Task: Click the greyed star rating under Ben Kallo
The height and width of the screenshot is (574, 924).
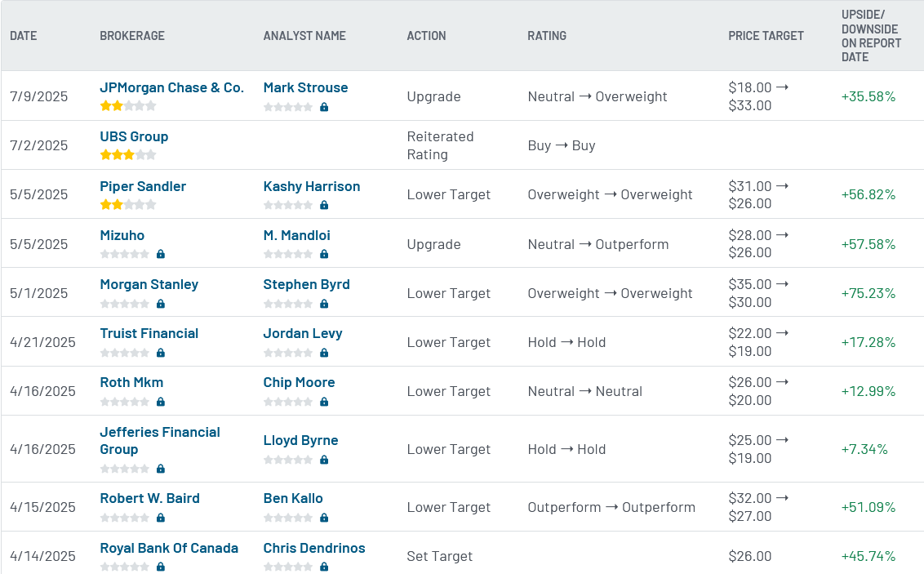Action: click(x=288, y=518)
